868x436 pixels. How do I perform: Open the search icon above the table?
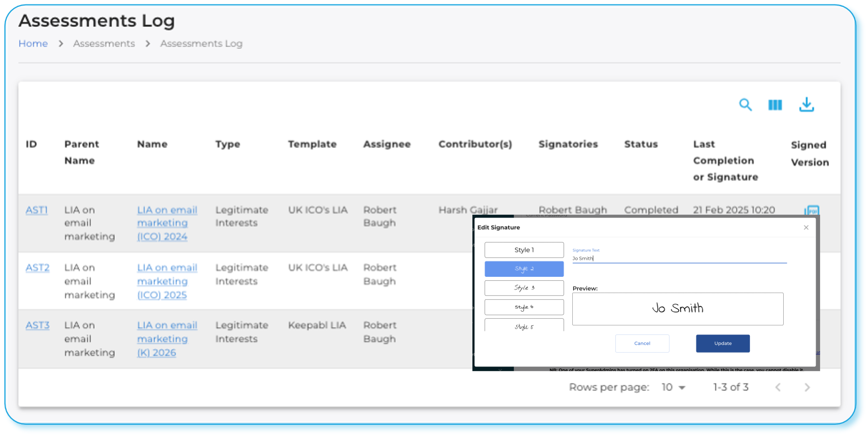(745, 105)
